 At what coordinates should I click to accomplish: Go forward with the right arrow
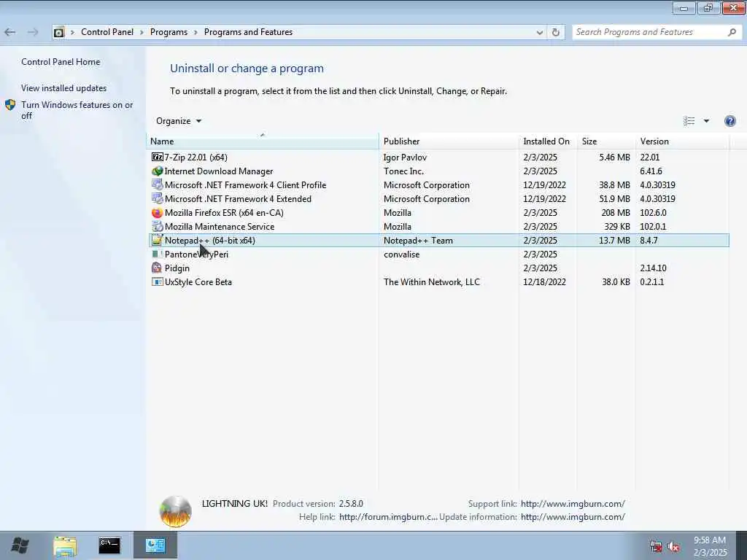(x=33, y=32)
